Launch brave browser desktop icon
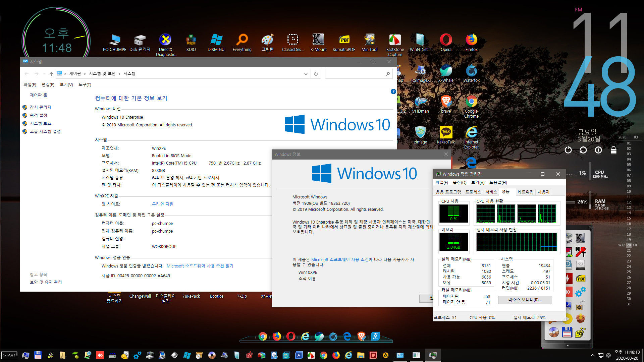644x362 pixels. [x=446, y=105]
